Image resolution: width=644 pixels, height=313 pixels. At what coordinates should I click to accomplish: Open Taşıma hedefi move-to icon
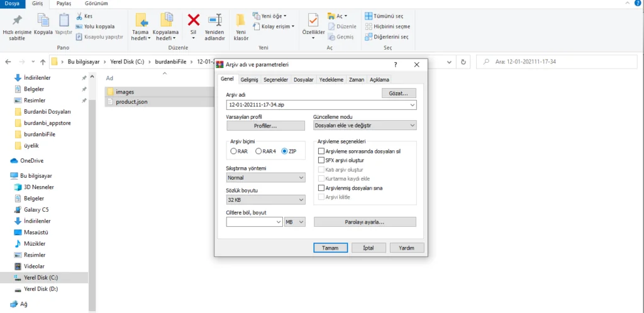[142, 21]
